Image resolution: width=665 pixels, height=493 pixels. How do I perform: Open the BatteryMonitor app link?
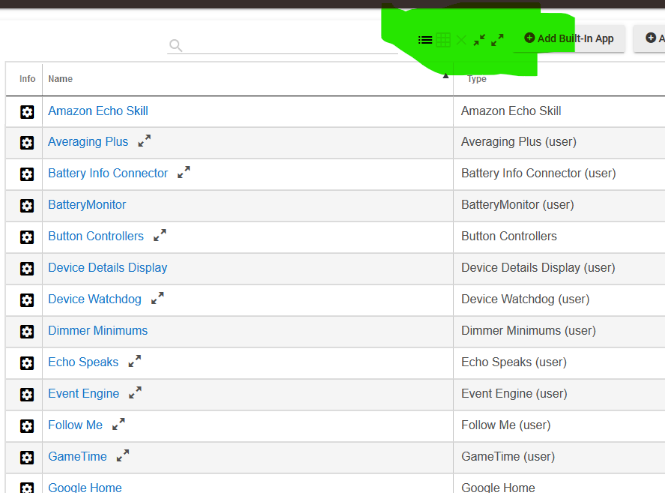87,204
